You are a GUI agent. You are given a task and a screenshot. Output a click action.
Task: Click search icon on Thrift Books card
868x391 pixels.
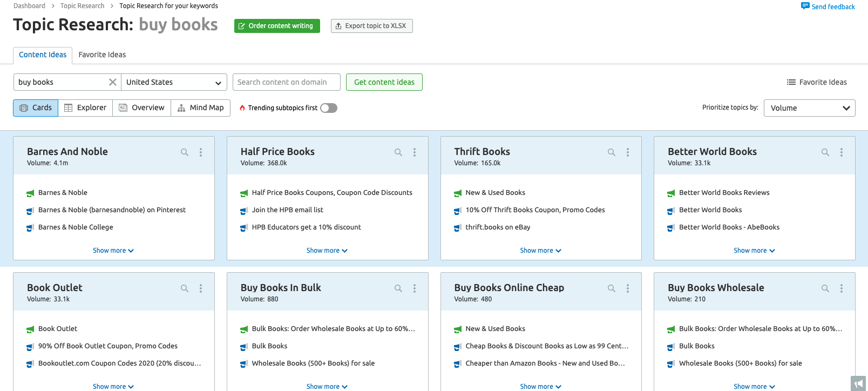pyautogui.click(x=612, y=152)
